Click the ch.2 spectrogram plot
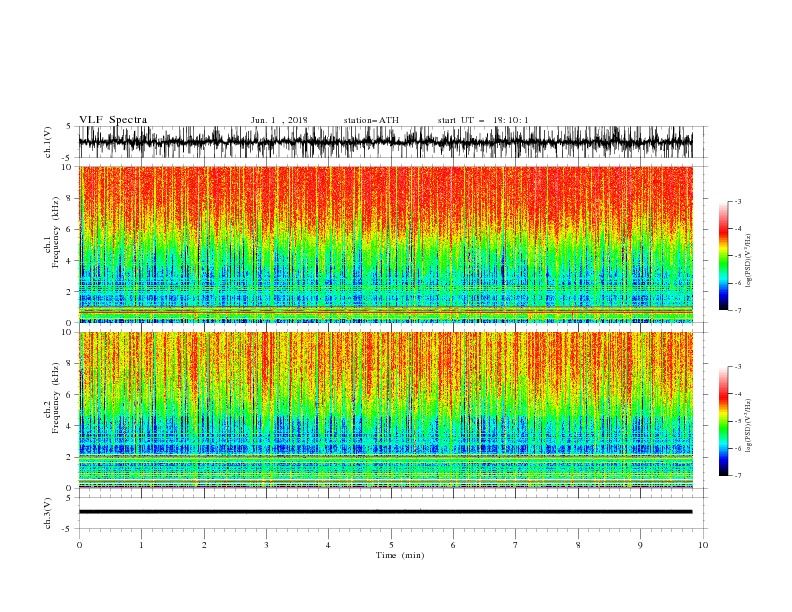 tap(385, 410)
